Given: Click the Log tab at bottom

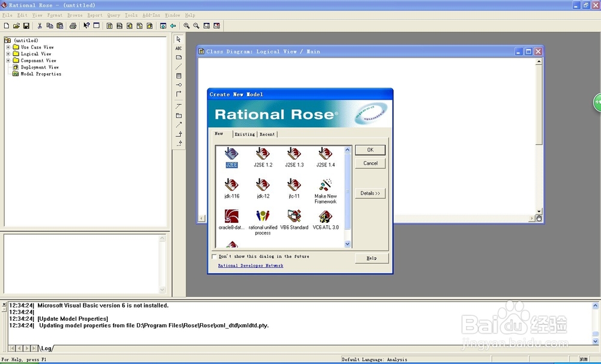Looking at the screenshot, I should (46, 348).
